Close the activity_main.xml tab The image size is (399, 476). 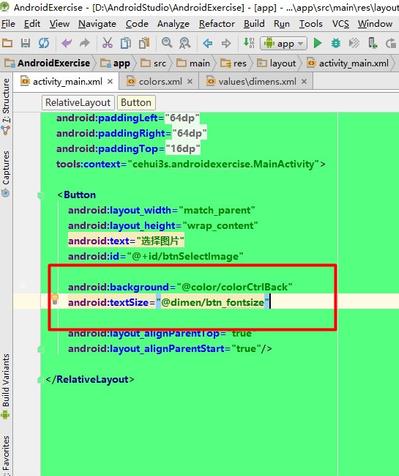tap(110, 81)
